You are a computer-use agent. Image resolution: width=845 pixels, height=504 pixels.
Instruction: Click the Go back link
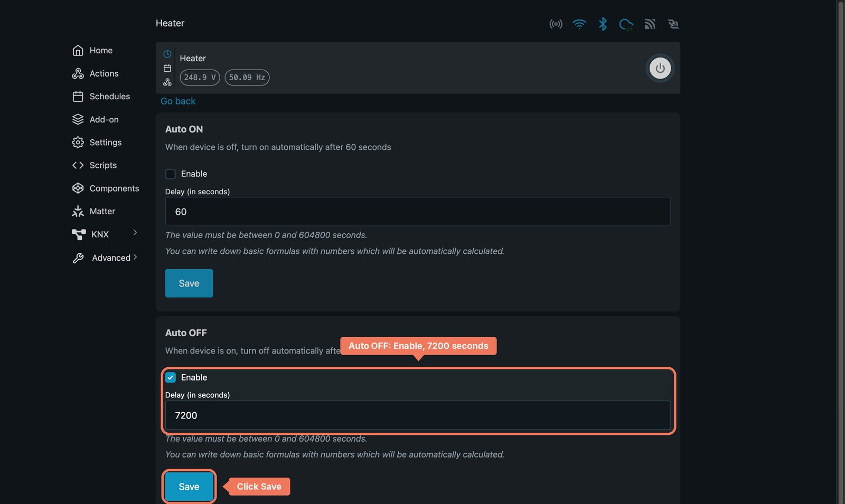pos(178,101)
